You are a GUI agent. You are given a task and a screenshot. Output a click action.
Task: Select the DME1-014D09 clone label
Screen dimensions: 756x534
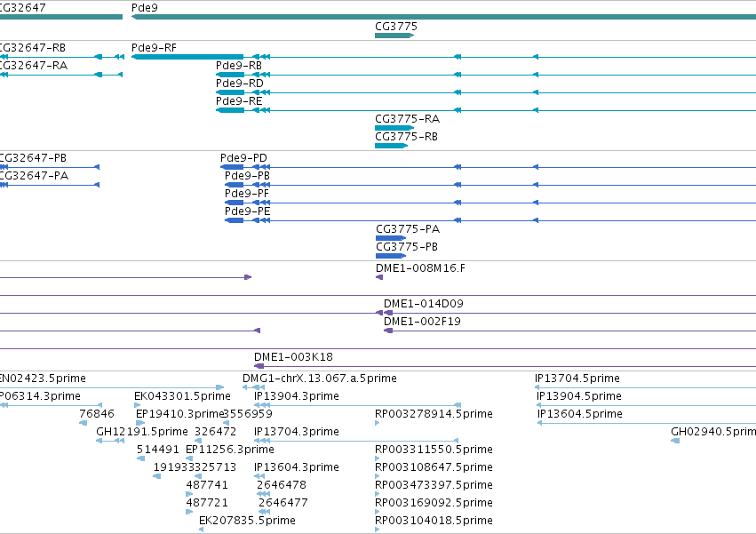tap(424, 304)
